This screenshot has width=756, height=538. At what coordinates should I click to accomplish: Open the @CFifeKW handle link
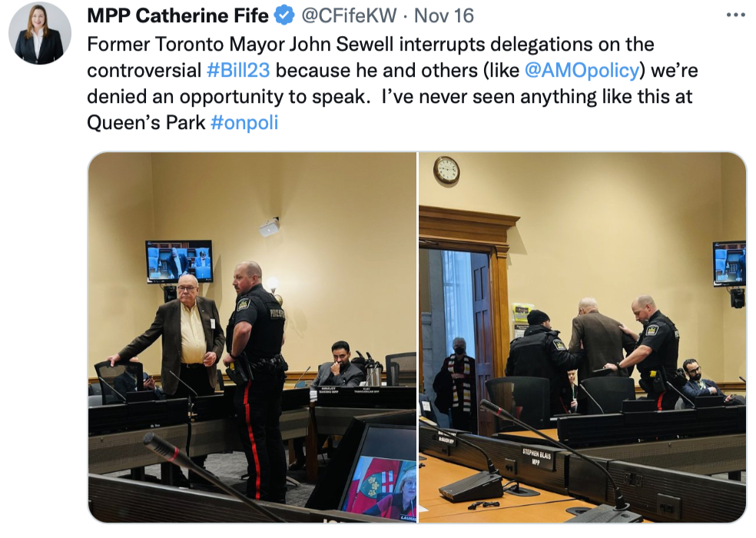349,15
